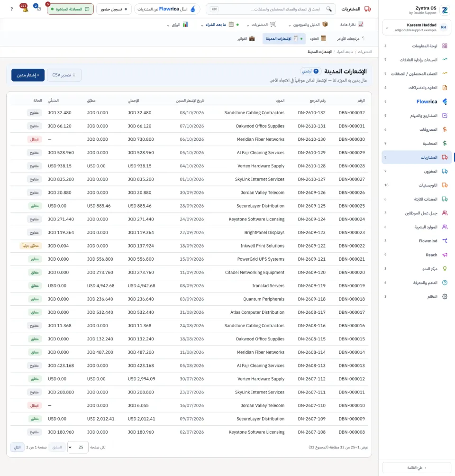
Task: Click the search field in the top bar
Action: [271, 9]
